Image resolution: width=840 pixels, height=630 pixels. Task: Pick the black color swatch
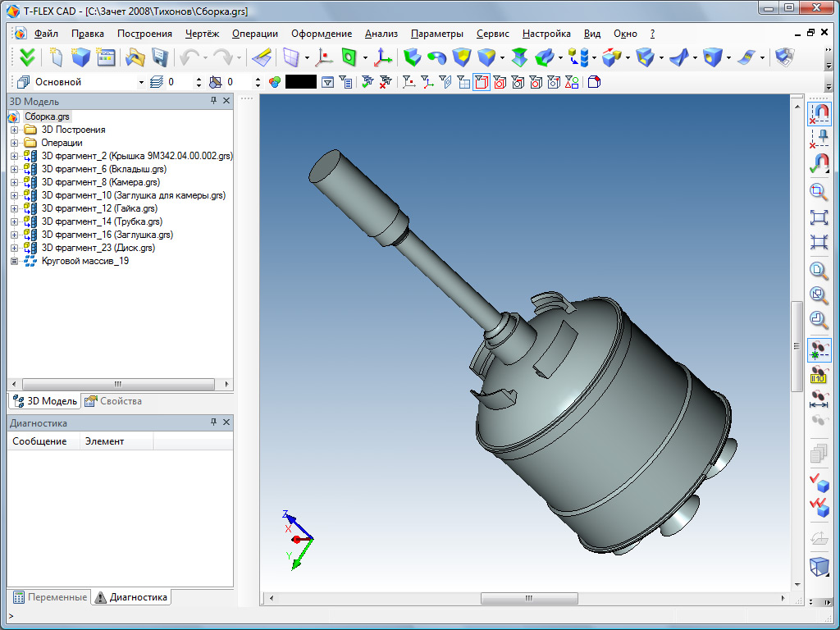(300, 82)
